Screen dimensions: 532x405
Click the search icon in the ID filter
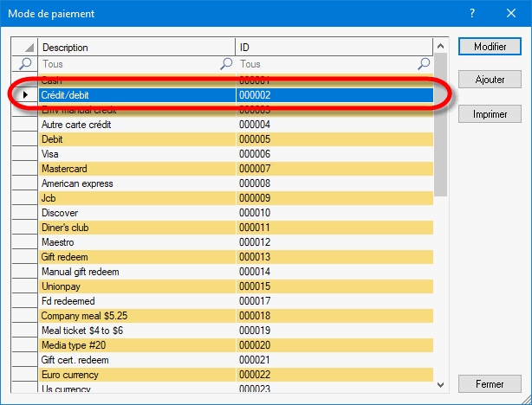[x=425, y=64]
